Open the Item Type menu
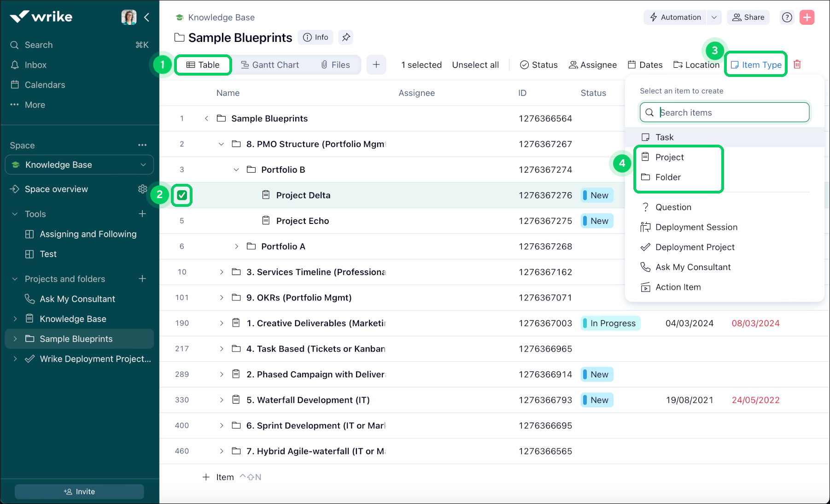 (x=756, y=65)
